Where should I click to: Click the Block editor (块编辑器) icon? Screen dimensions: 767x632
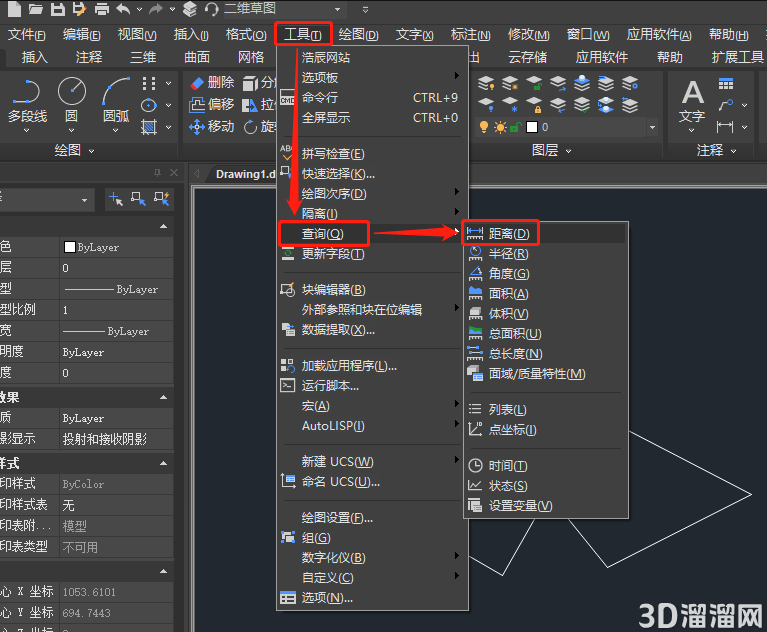pyautogui.click(x=288, y=290)
